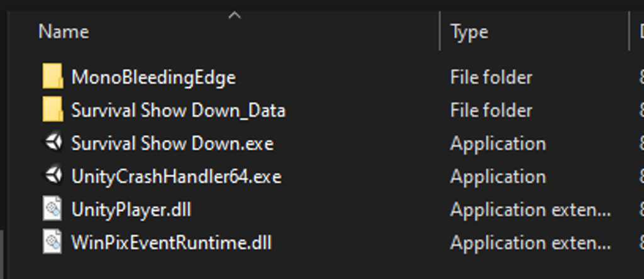
Task: Click the Application type of Survival Show Down.exe
Action: (x=497, y=143)
